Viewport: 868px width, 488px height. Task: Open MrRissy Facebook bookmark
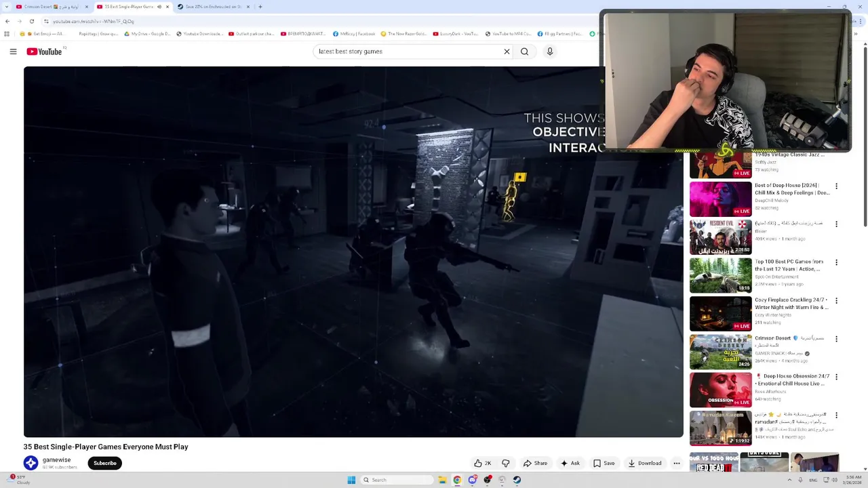(354, 34)
